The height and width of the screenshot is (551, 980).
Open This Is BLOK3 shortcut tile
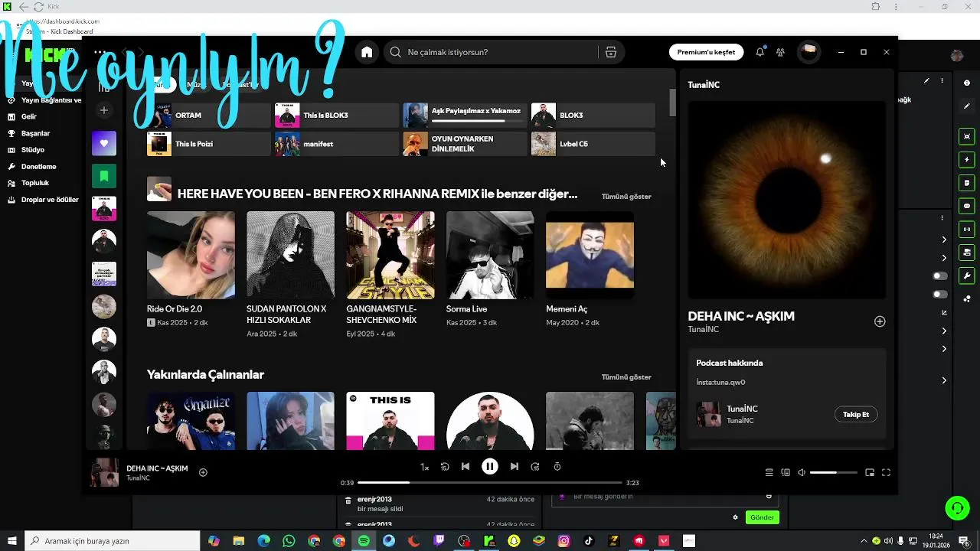point(336,116)
